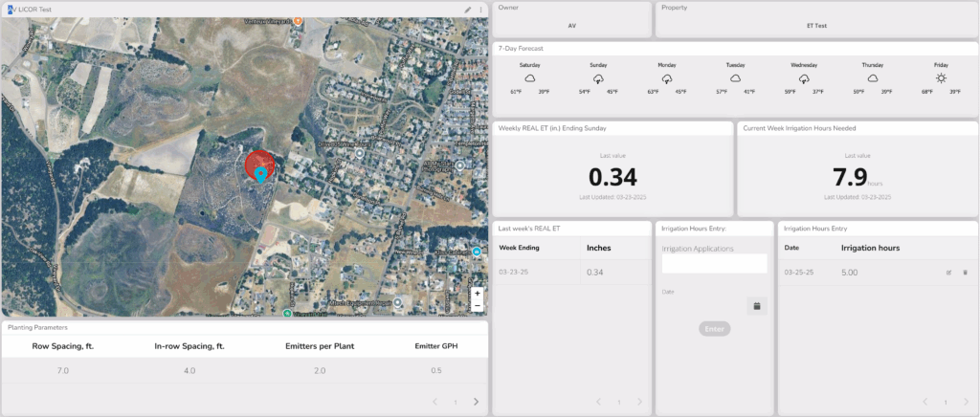Previous page in Irrigation Hours Entry table
This screenshot has width=980, height=417.
pyautogui.click(x=924, y=403)
